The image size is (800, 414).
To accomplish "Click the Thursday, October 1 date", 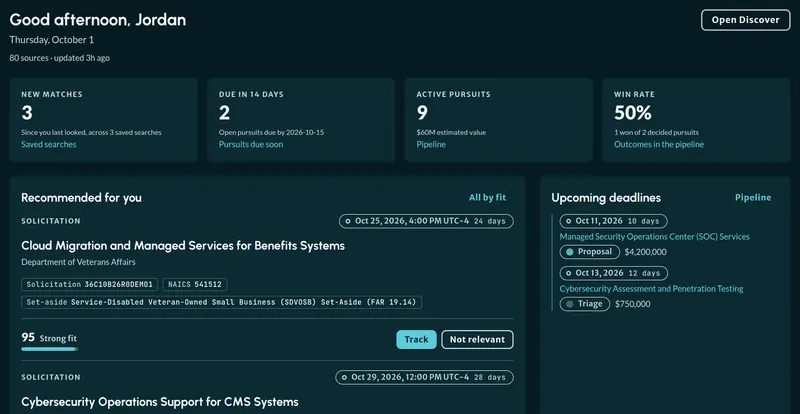I will (52, 40).
